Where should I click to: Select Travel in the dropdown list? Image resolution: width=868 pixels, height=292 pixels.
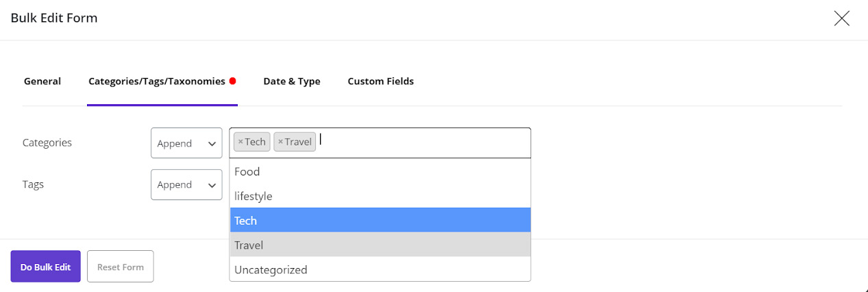coord(380,245)
